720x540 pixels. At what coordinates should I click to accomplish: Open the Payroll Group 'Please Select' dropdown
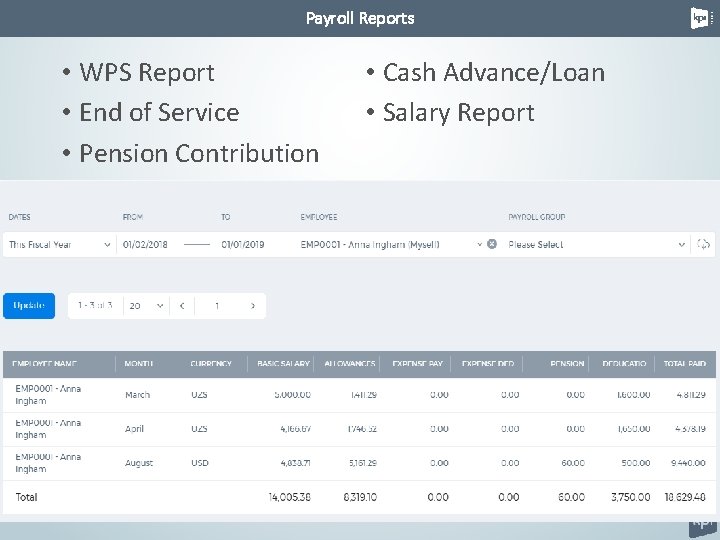[x=596, y=244]
